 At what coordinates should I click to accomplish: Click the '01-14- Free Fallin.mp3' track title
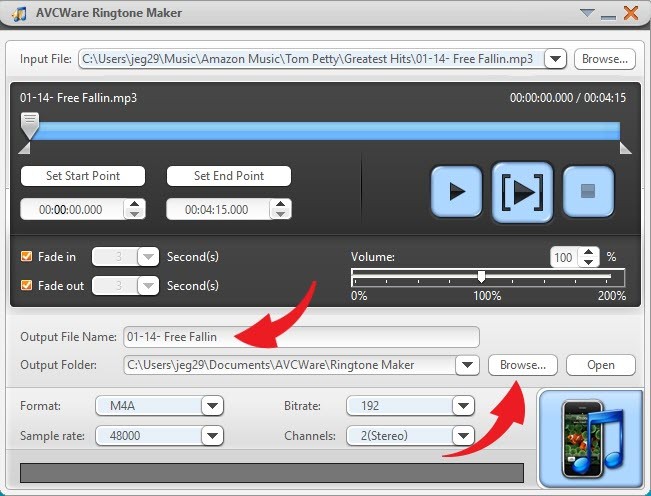[x=78, y=98]
